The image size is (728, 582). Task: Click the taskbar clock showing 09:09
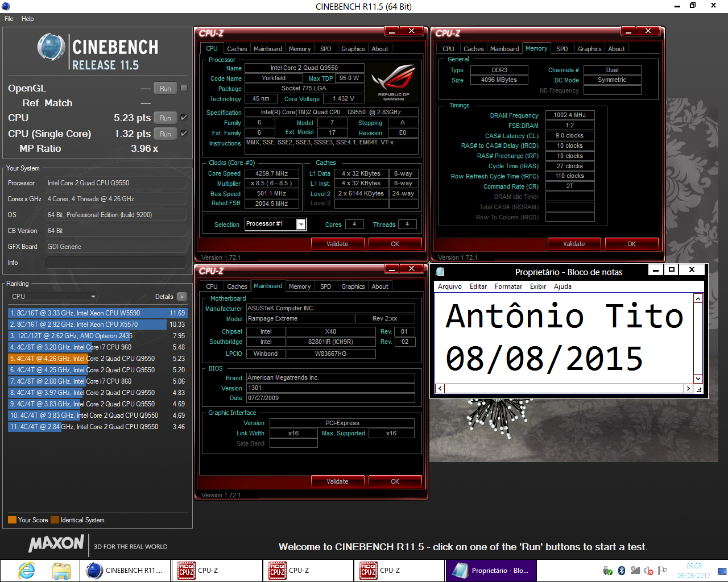coord(694,571)
